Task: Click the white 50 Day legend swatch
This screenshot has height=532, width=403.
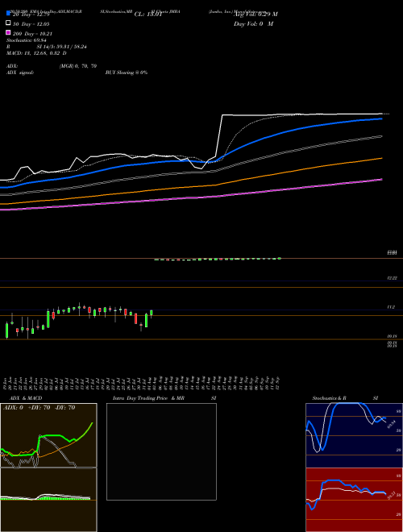Action: click(9, 23)
